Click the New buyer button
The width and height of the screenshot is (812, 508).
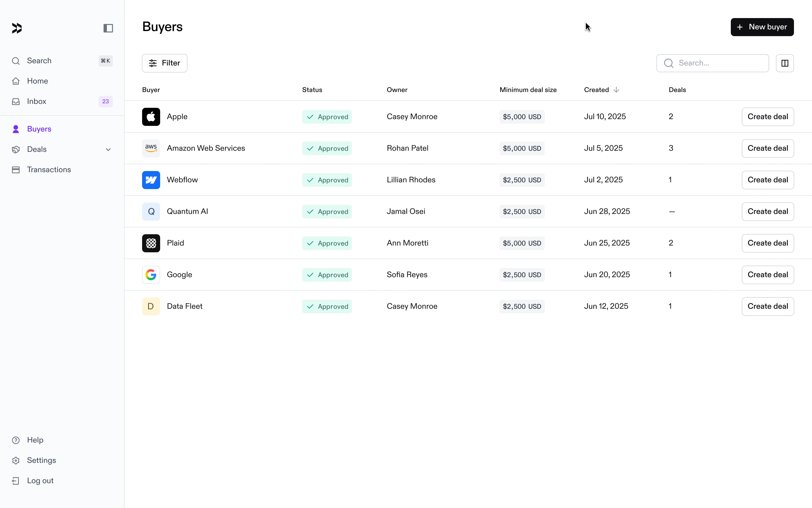(x=762, y=27)
